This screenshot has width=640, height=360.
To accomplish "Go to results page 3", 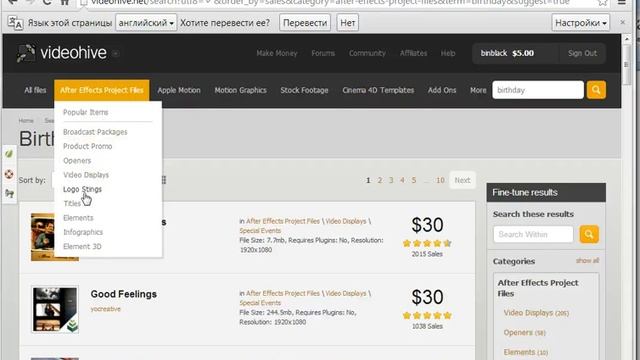I will 391,180.
